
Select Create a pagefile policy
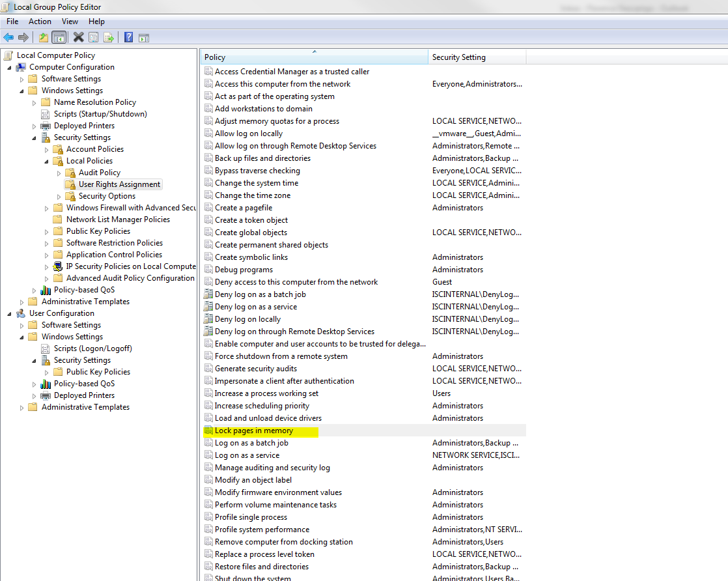point(244,208)
